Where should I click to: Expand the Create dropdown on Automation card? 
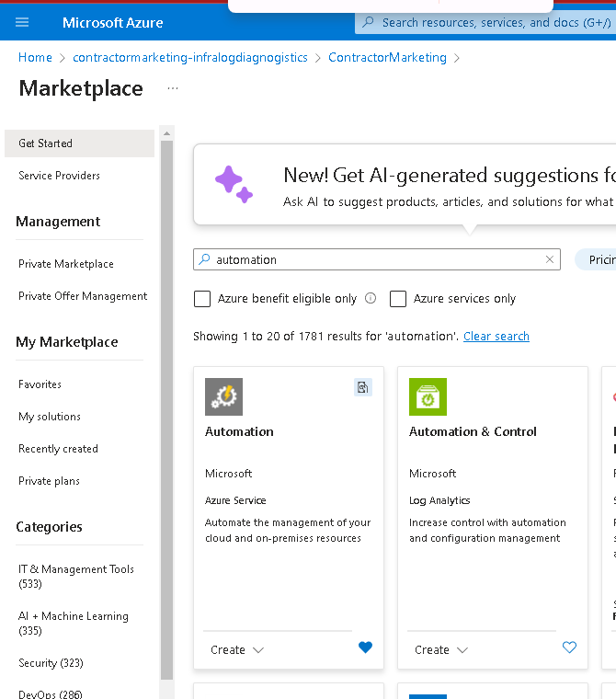[x=237, y=650]
